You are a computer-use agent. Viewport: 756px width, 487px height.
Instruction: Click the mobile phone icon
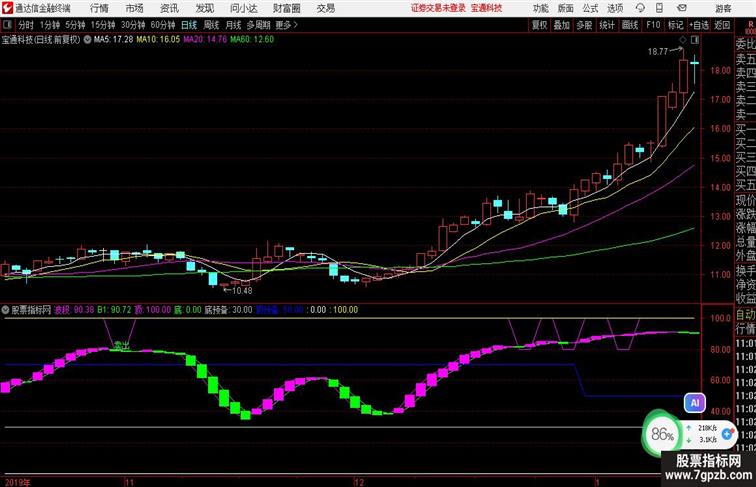pos(660,8)
